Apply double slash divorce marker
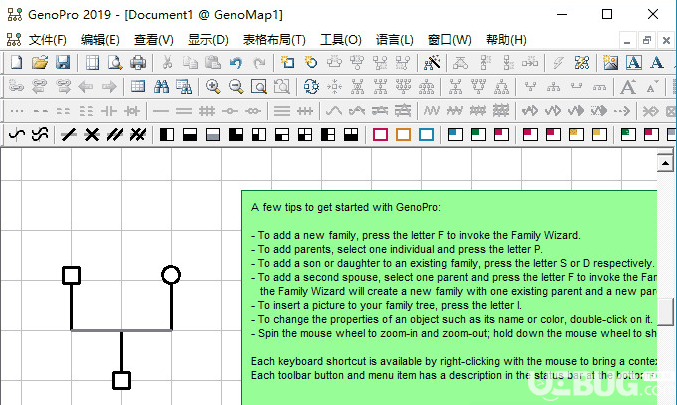The image size is (677, 405). click(114, 135)
